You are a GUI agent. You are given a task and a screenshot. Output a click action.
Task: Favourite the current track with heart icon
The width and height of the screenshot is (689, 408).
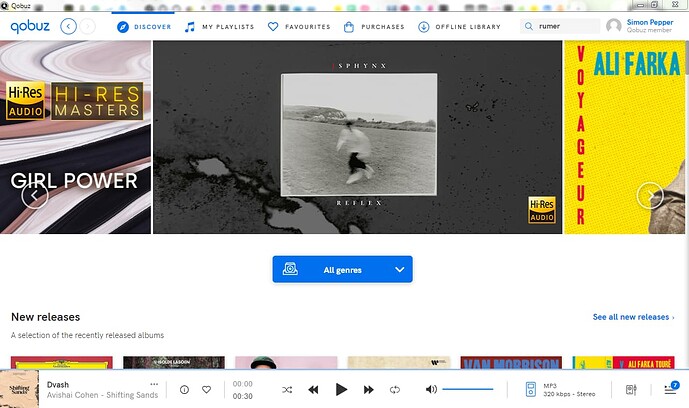pyautogui.click(x=207, y=390)
